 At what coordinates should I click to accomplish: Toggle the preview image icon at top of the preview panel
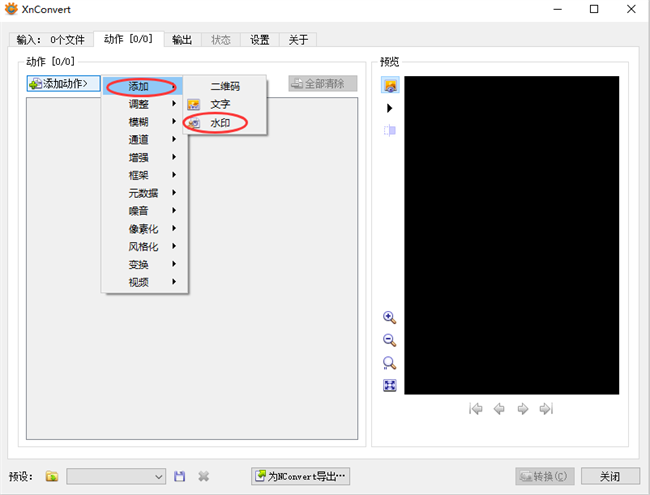[390, 85]
